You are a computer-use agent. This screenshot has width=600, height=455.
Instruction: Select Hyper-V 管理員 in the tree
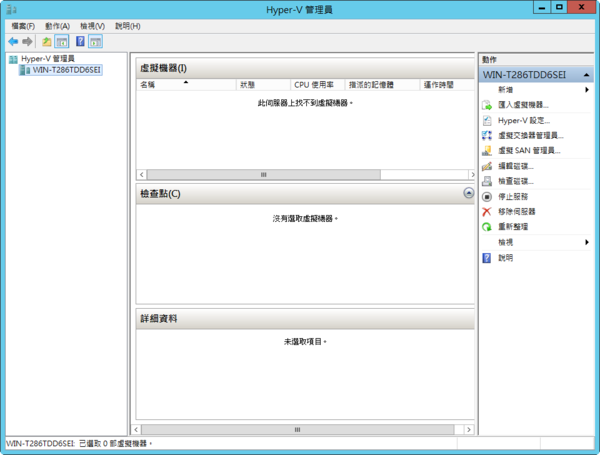pos(48,59)
